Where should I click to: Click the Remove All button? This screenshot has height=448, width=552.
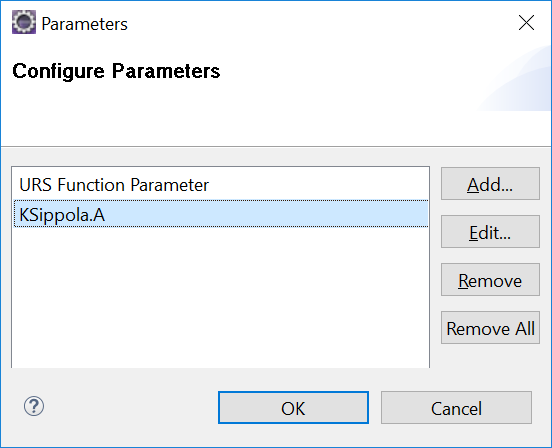(x=490, y=328)
